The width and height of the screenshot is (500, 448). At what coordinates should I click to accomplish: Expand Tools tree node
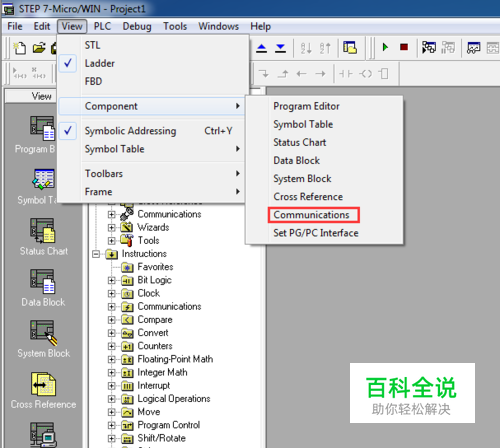coord(111,241)
